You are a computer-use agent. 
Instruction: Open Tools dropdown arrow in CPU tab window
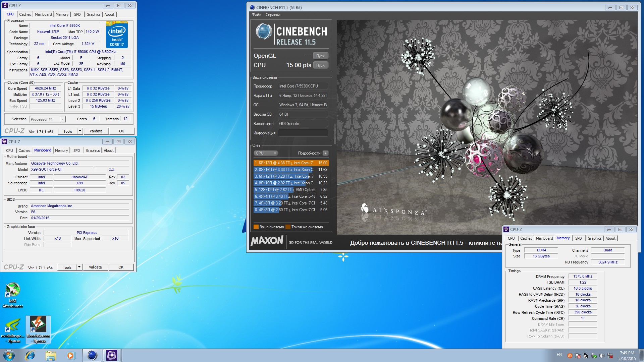[x=80, y=131]
